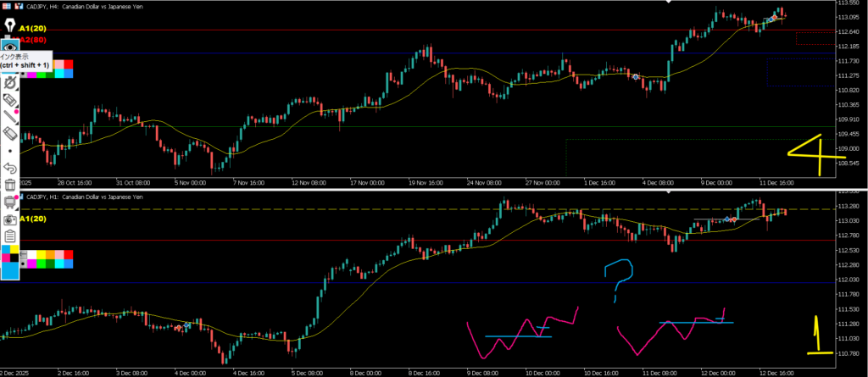
Task: Open the whiteboard easel tool options
Action: [x=10, y=202]
